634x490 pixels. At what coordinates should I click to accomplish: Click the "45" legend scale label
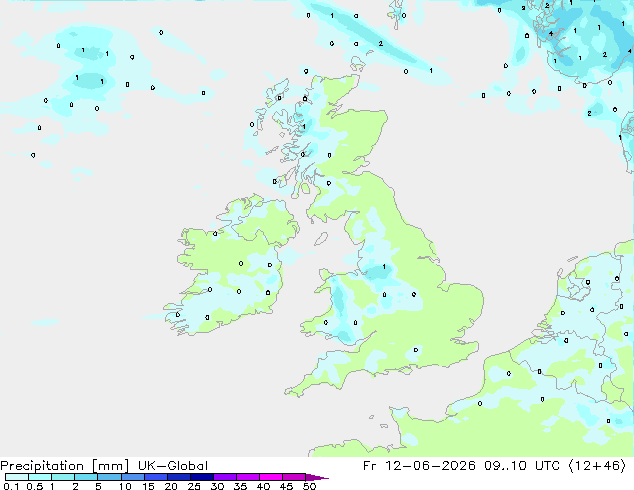[286, 486]
